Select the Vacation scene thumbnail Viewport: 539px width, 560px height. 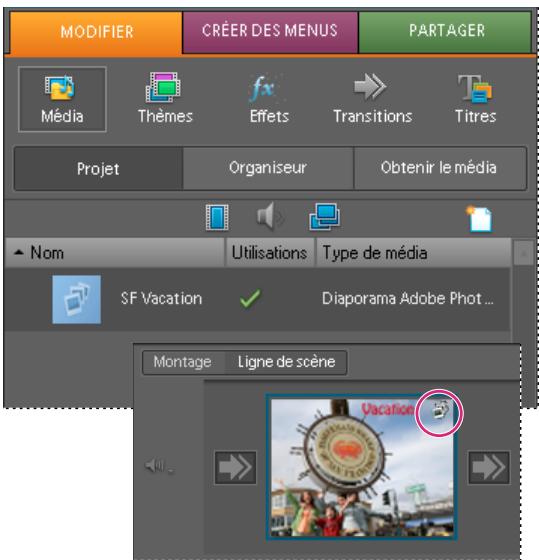point(361,467)
